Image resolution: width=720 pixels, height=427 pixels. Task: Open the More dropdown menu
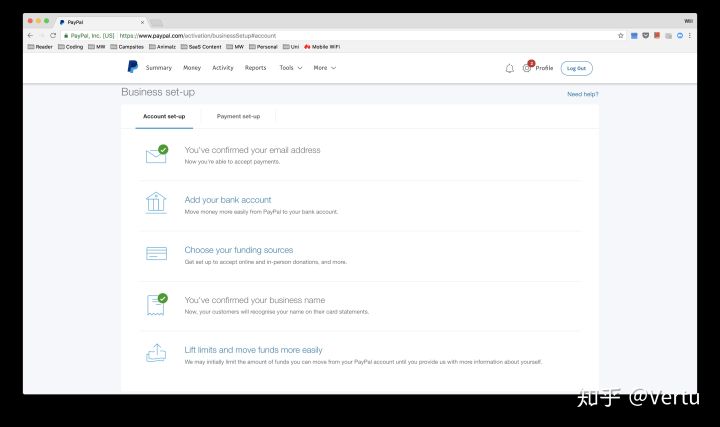pyautogui.click(x=325, y=67)
